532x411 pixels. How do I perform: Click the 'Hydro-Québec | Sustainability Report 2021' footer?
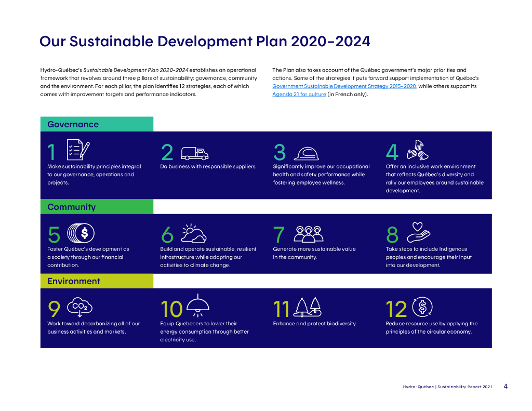coord(447,387)
